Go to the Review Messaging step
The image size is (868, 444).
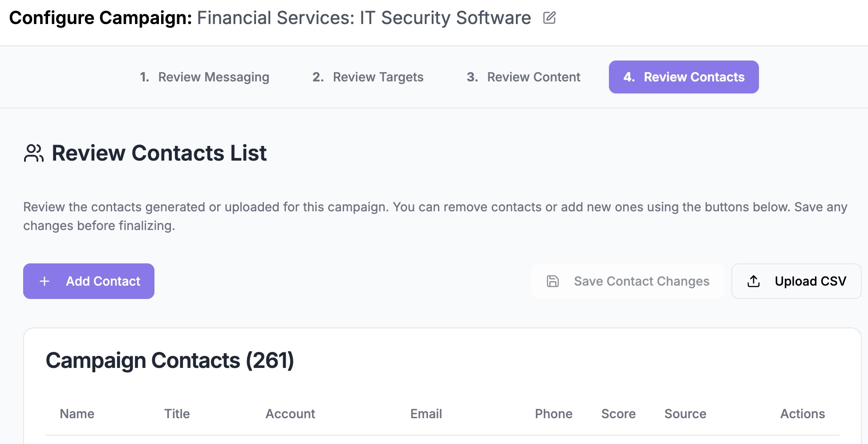point(205,77)
